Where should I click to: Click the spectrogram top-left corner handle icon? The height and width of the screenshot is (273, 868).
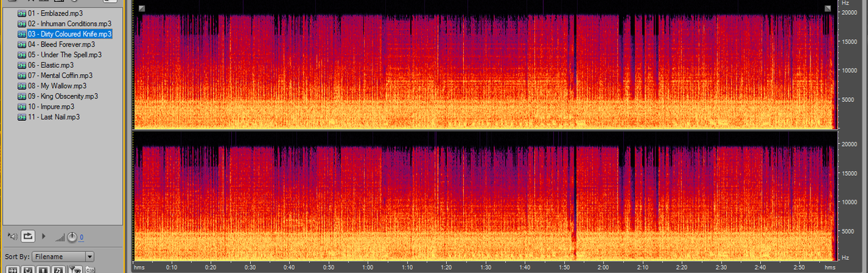click(141, 8)
